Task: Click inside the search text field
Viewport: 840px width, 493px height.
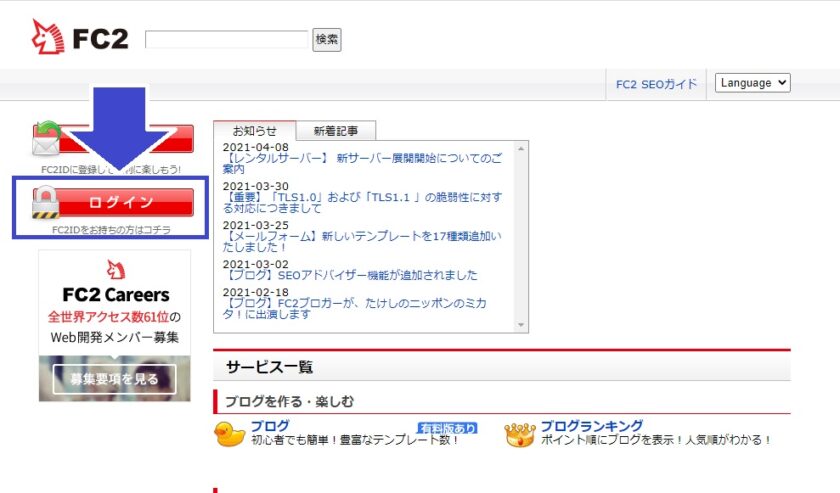Action: coord(227,39)
